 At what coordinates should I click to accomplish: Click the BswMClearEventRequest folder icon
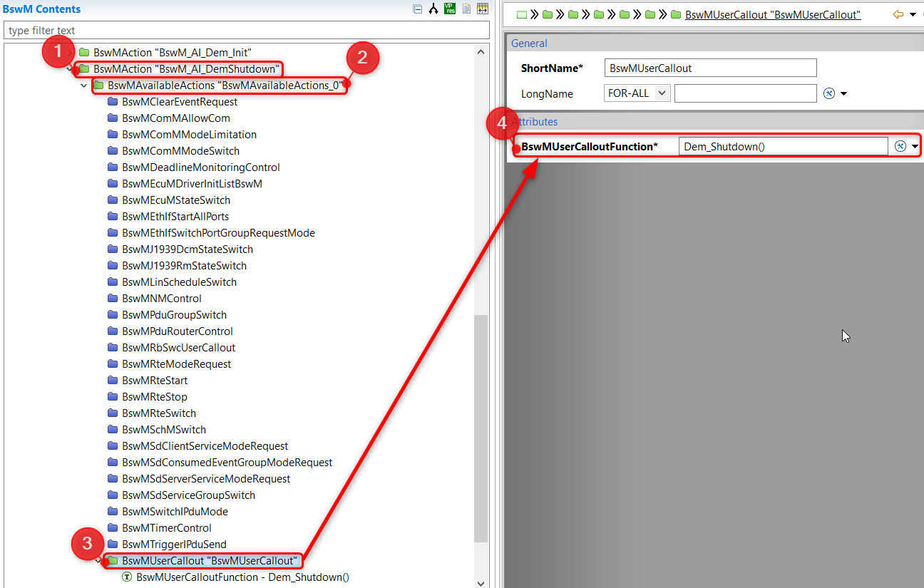click(113, 101)
